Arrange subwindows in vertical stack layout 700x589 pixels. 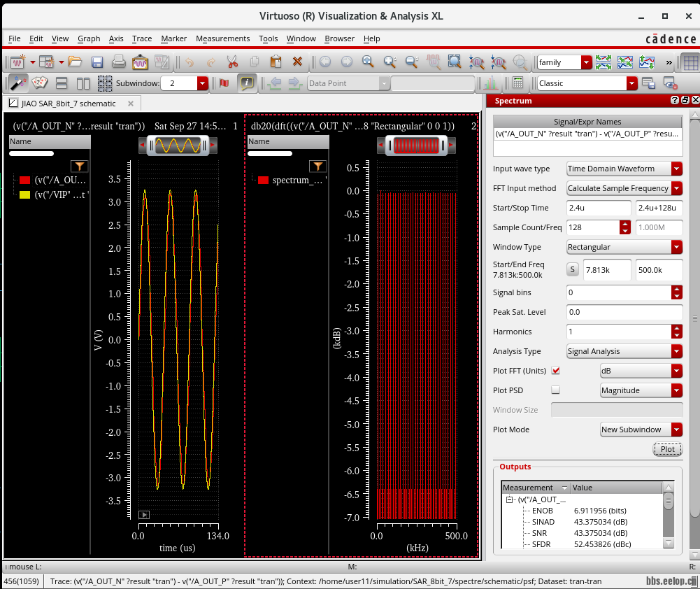click(x=61, y=83)
